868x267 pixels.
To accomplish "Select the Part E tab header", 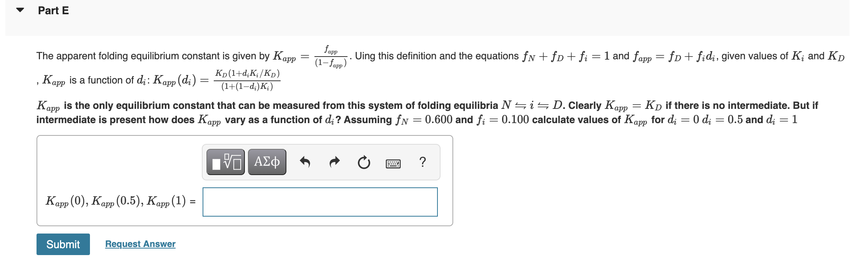I will click(53, 10).
